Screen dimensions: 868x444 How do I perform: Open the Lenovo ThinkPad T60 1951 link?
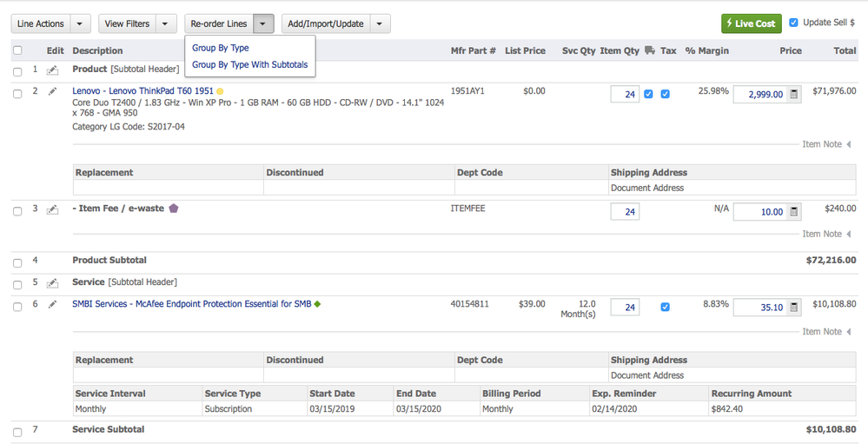[x=142, y=90]
